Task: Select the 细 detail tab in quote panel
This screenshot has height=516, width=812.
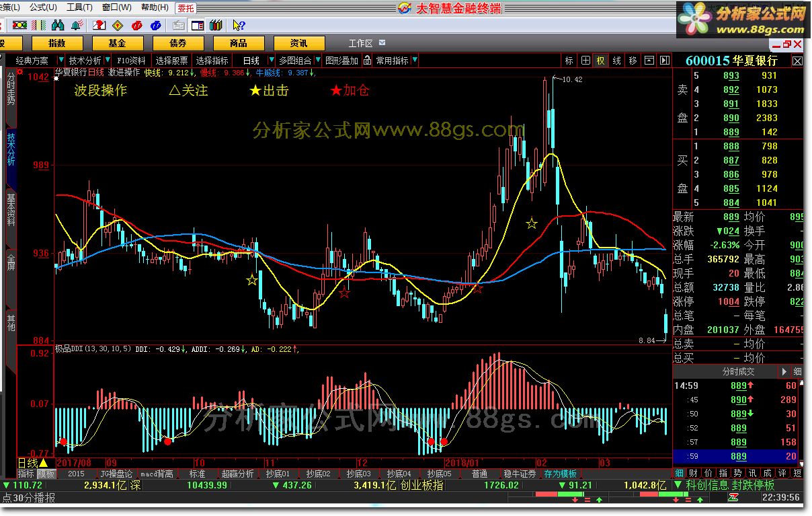Action: 680,474
